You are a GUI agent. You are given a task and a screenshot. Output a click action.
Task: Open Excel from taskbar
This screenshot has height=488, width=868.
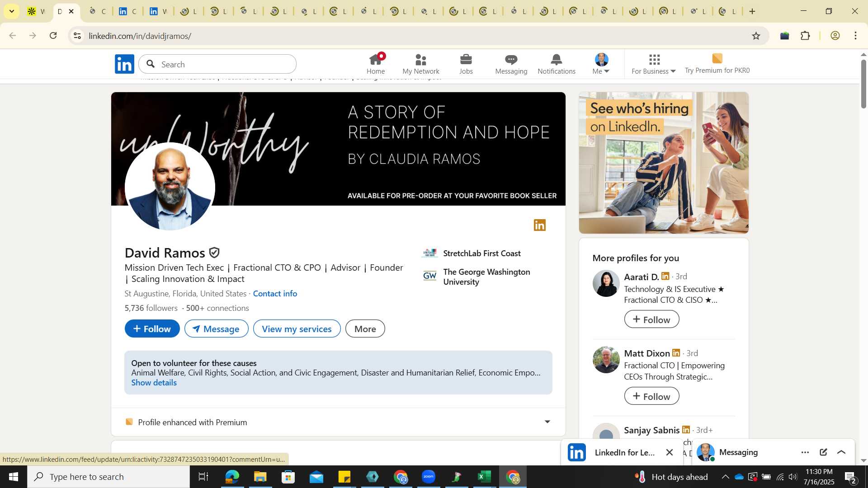[485, 477]
